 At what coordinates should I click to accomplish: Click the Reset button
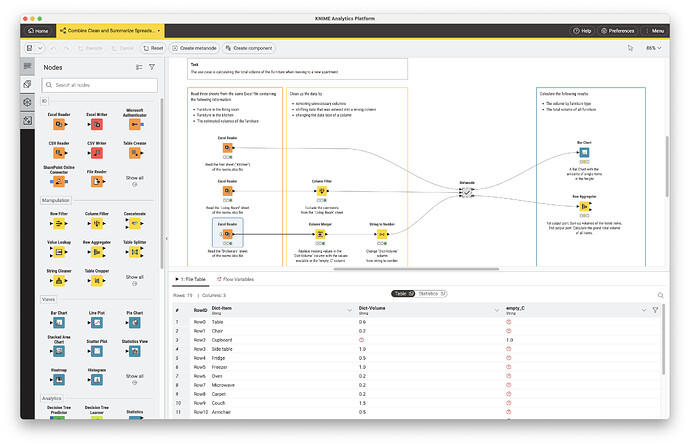pyautogui.click(x=153, y=48)
